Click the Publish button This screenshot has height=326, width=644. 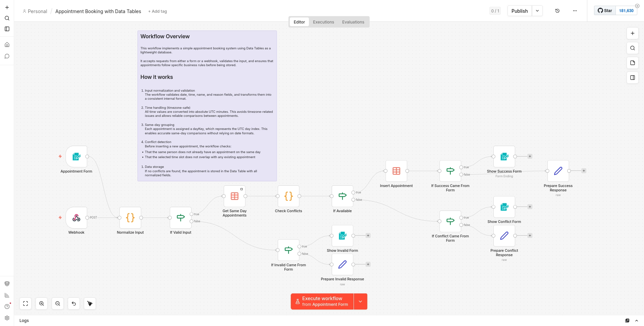coord(519,11)
